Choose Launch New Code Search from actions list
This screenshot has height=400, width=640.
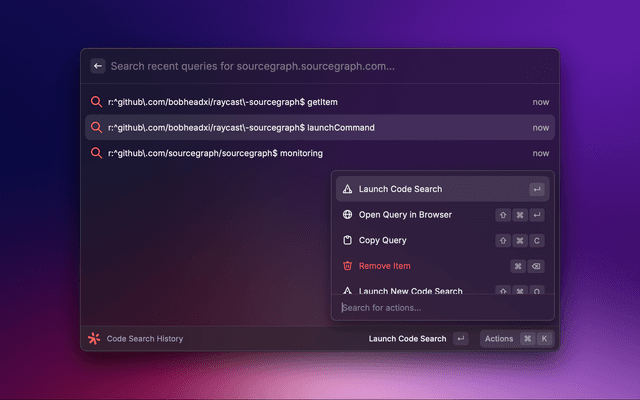[410, 291]
